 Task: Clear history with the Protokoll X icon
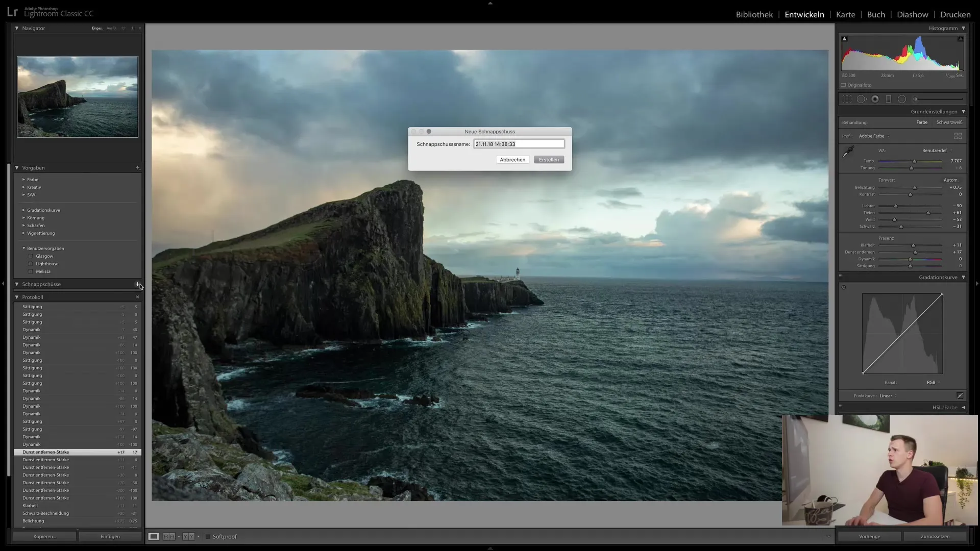(137, 297)
